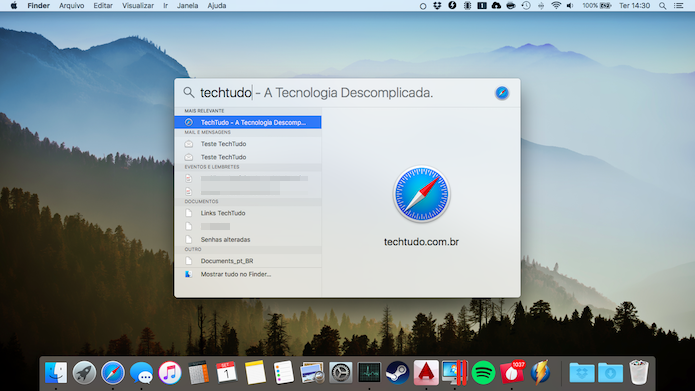Image resolution: width=695 pixels, height=391 pixels.
Task: Open iTunes music icon in Dock
Action: pos(170,372)
